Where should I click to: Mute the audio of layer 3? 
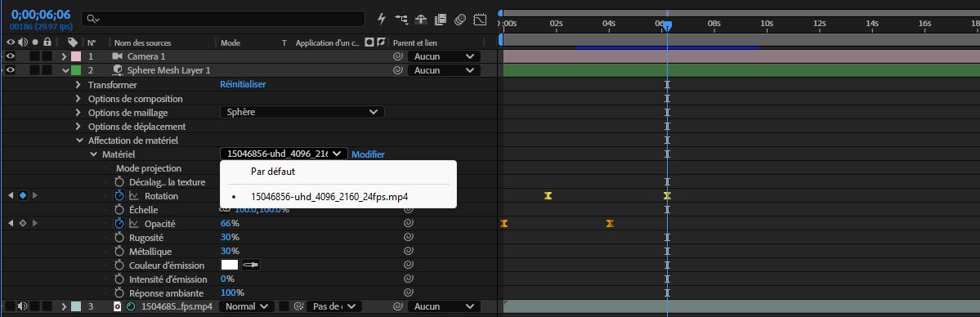click(23, 306)
